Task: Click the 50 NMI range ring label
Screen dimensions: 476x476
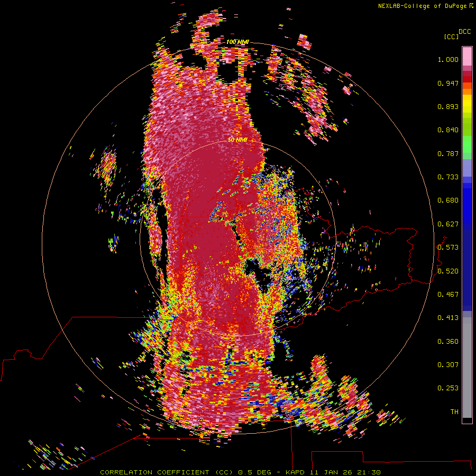Action: pos(237,140)
